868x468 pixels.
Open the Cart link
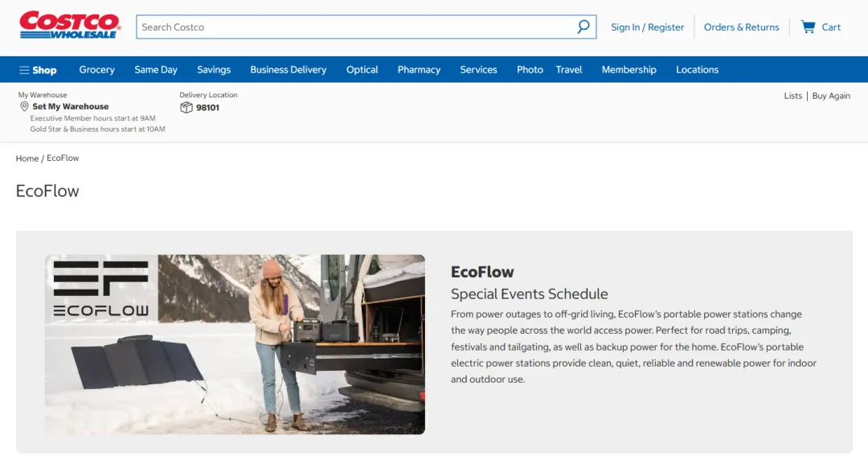(x=831, y=27)
